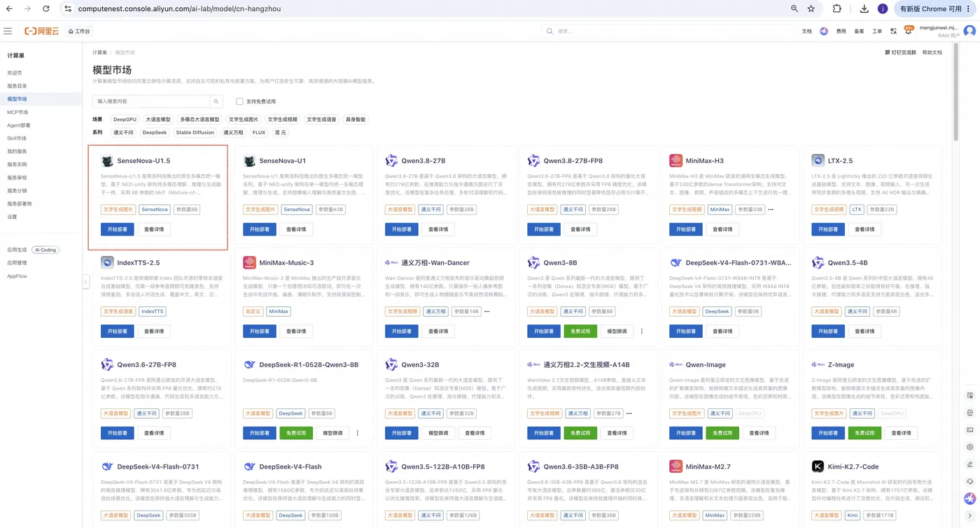Open the Chrome extensions puzzle icon
This screenshot has height=528, width=980.
tap(836, 9)
